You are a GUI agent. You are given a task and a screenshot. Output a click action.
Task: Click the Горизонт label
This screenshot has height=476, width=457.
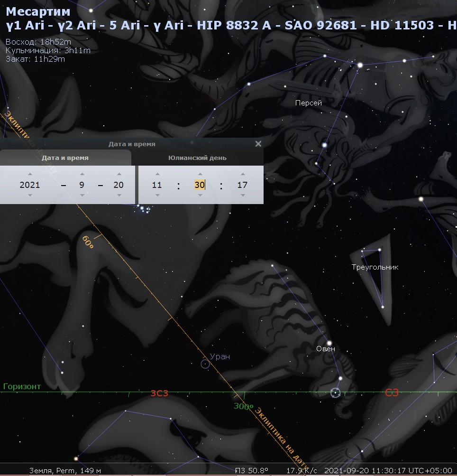(22, 386)
